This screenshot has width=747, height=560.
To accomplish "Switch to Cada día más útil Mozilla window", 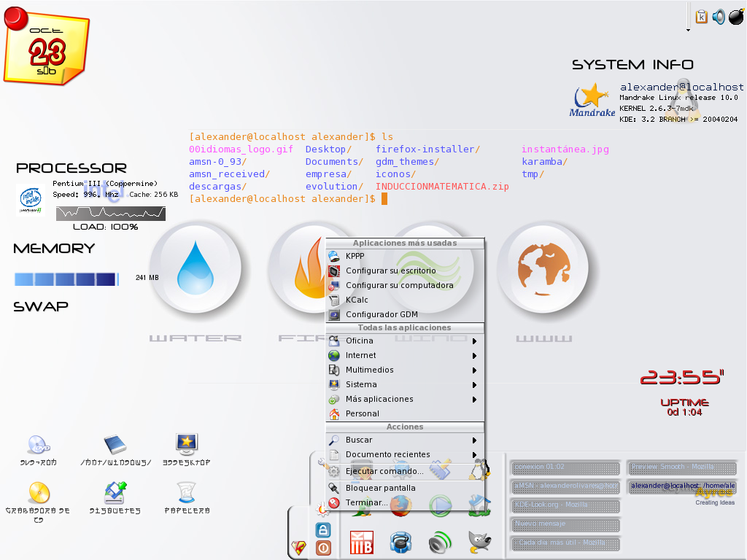I will pos(565,543).
